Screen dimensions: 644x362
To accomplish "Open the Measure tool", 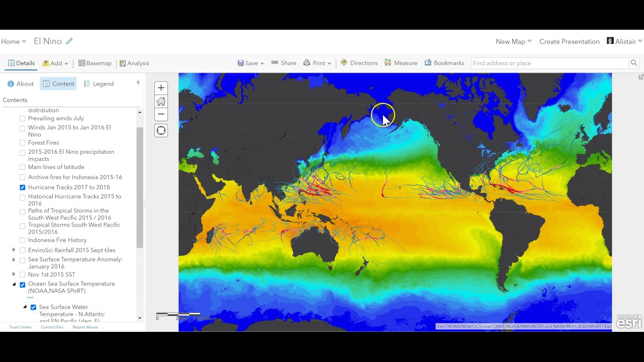I will click(x=401, y=63).
